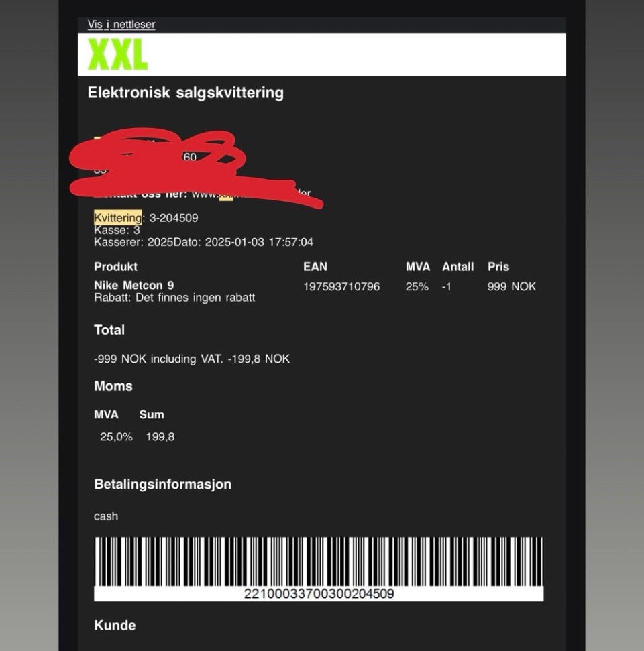This screenshot has width=644, height=651.
Task: Click the 'Kunde' section heading
Action: point(115,626)
